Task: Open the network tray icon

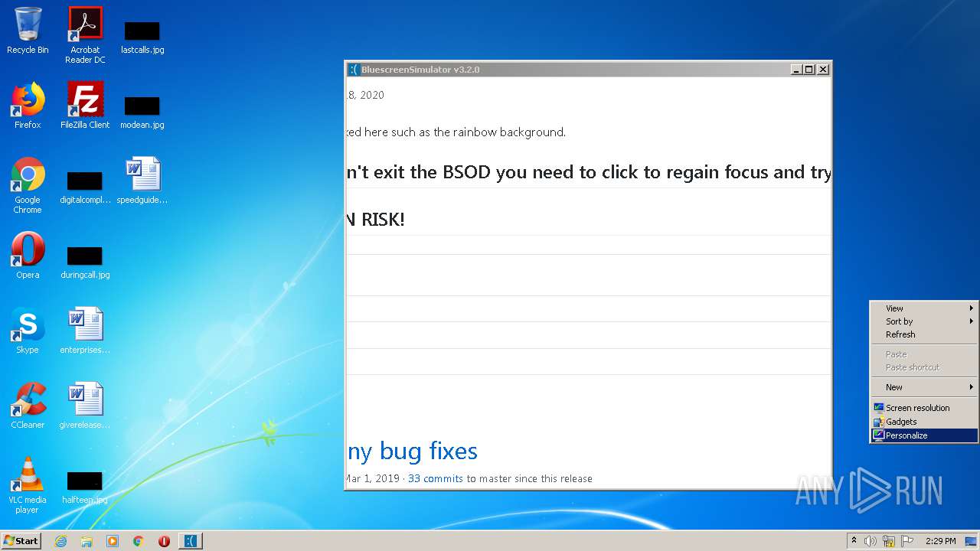Action: pyautogui.click(x=889, y=541)
